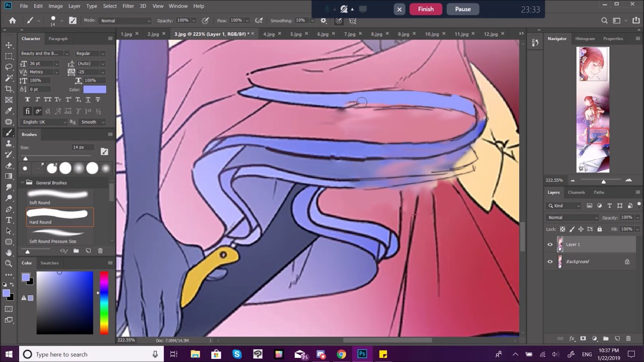This screenshot has height=362, width=644.
Task: Switch to the Paragraph tab
Action: (58, 39)
